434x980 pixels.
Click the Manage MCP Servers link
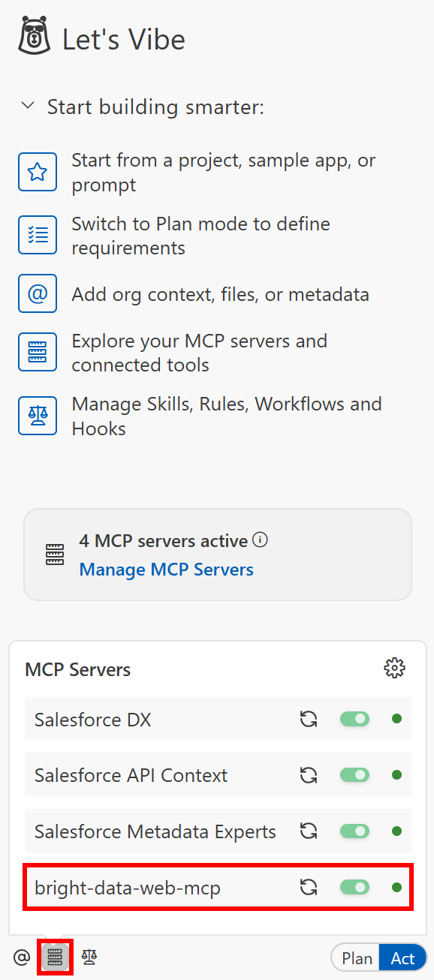167,570
